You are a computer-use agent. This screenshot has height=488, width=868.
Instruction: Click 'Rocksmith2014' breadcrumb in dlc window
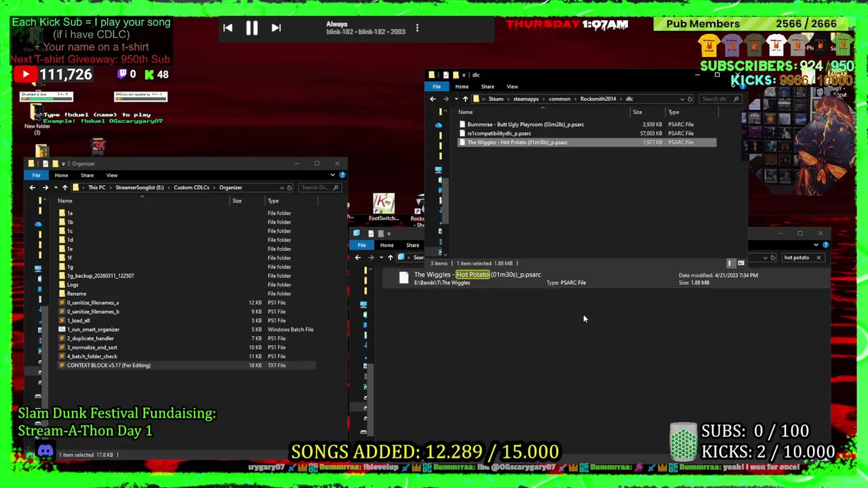pyautogui.click(x=598, y=99)
